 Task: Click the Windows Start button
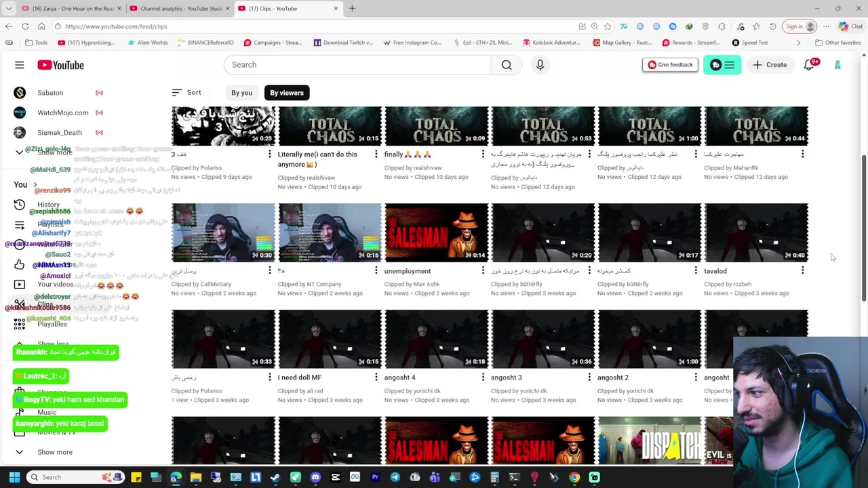[x=14, y=477]
